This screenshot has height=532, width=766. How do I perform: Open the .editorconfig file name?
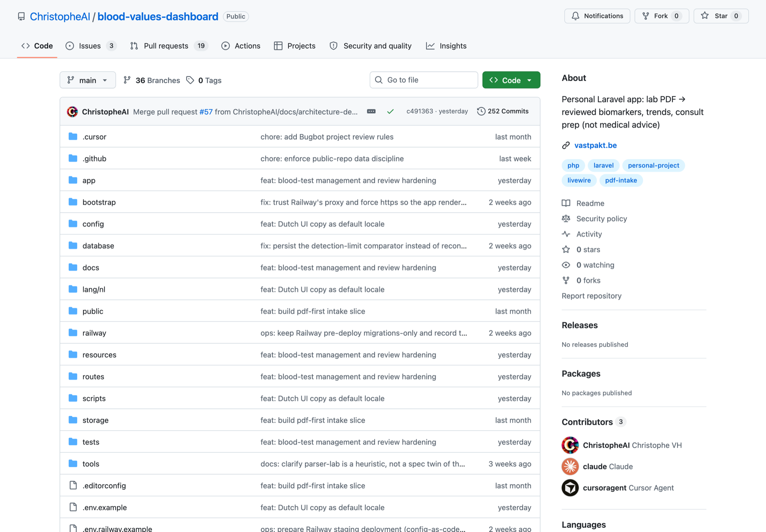click(104, 486)
